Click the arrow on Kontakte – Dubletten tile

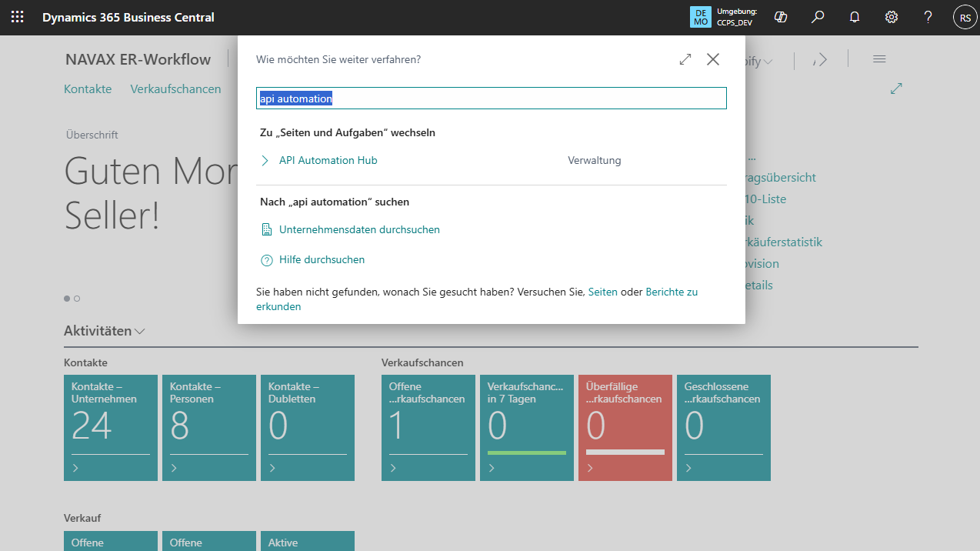coord(272,468)
